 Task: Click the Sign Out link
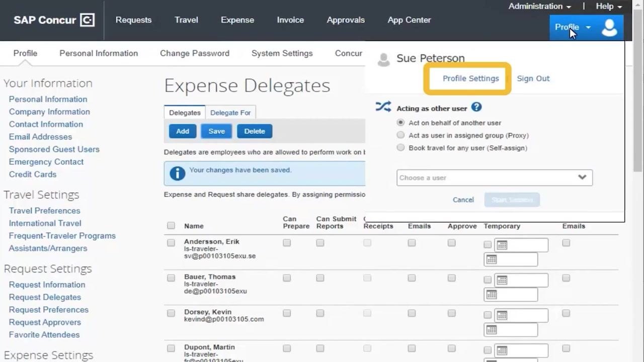tap(533, 78)
